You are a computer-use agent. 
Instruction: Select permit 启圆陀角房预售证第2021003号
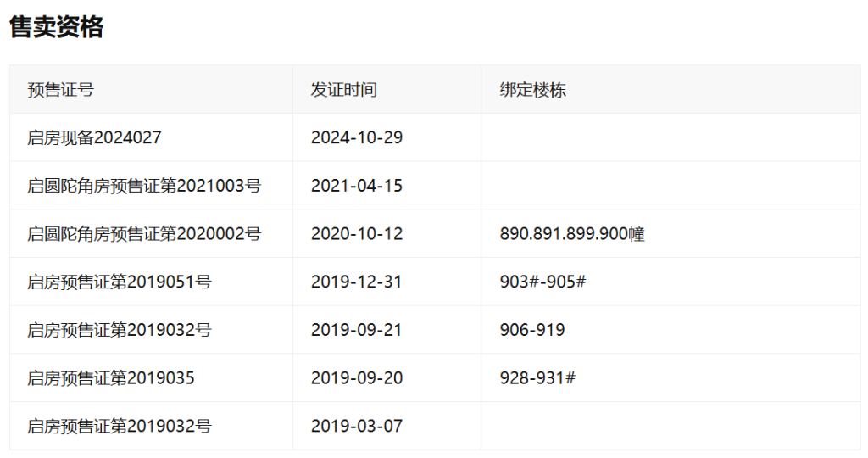click(144, 186)
